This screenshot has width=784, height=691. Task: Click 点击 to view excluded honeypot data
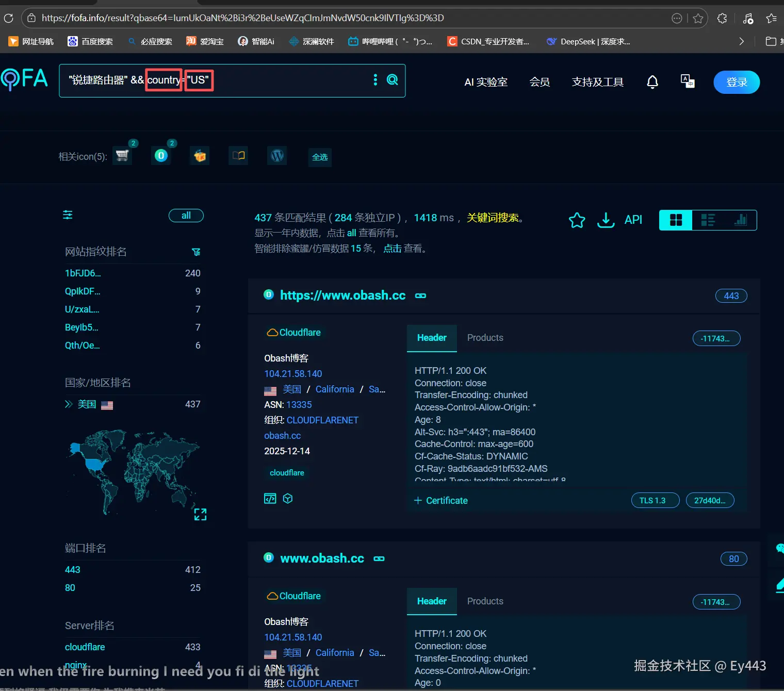tap(392, 249)
